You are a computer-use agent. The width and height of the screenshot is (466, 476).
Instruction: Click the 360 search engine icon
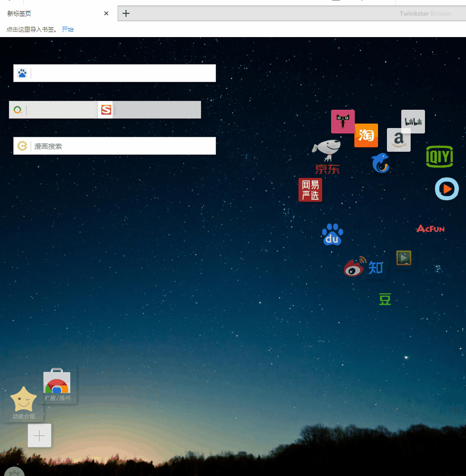[18, 110]
